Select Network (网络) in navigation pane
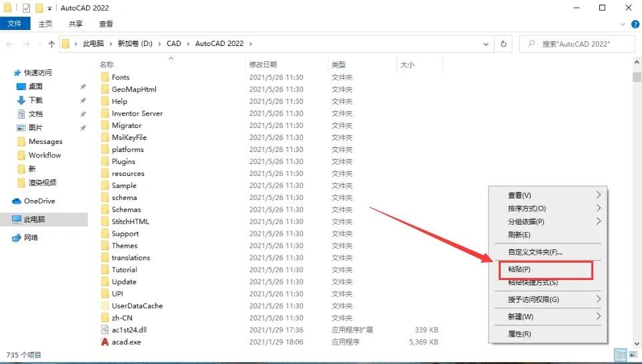642x364 pixels. click(x=25, y=237)
